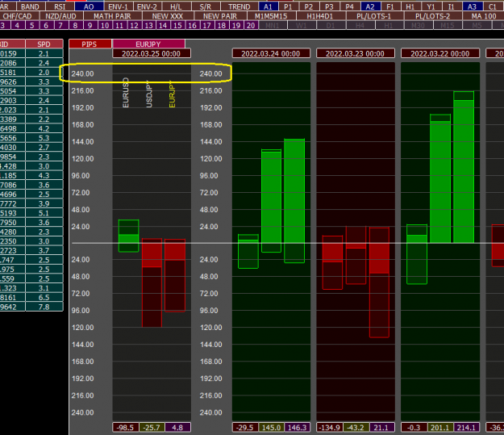This screenshot has width=504, height=435.
Task: Click the dimmed MN1 timeframe button
Action: tap(273, 25)
